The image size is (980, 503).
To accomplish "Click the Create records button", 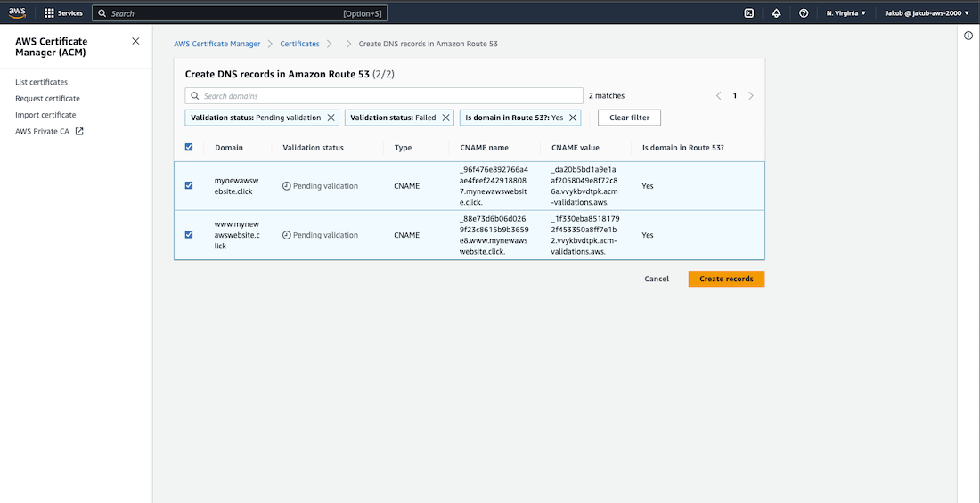I will coord(726,279).
